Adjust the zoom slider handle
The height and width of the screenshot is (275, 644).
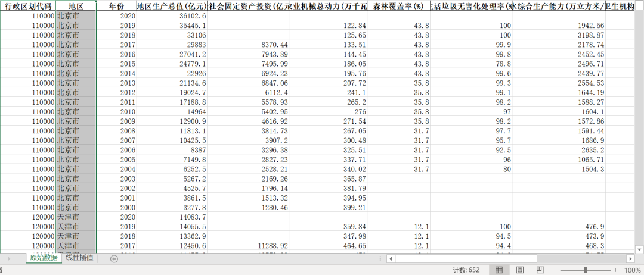[x=586, y=270]
